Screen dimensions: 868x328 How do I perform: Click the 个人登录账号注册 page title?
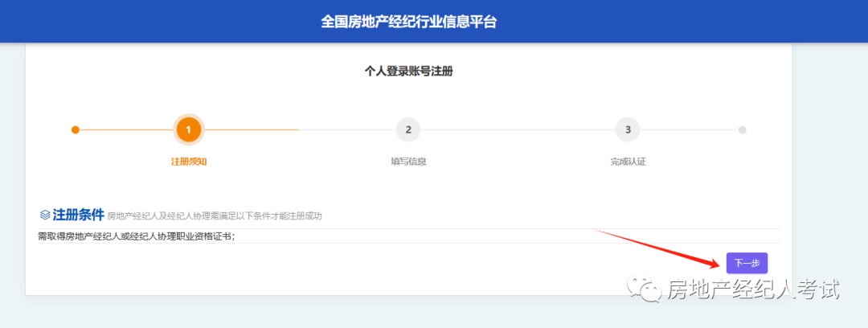408,71
